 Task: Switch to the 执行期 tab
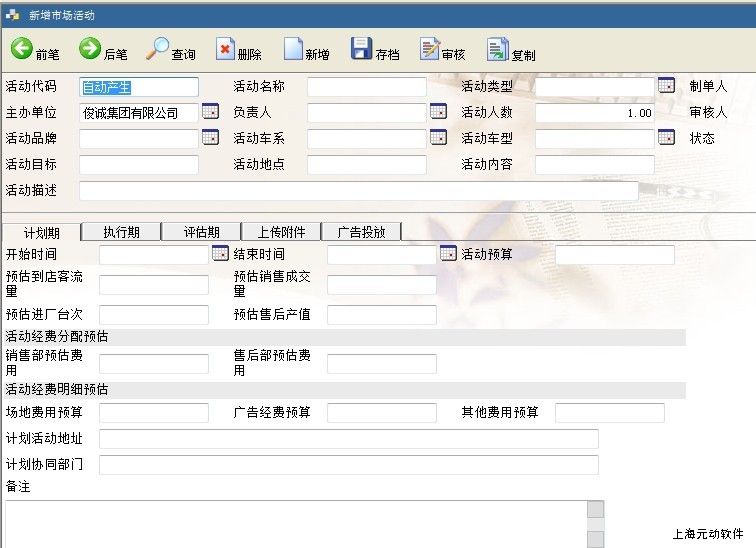click(x=121, y=232)
